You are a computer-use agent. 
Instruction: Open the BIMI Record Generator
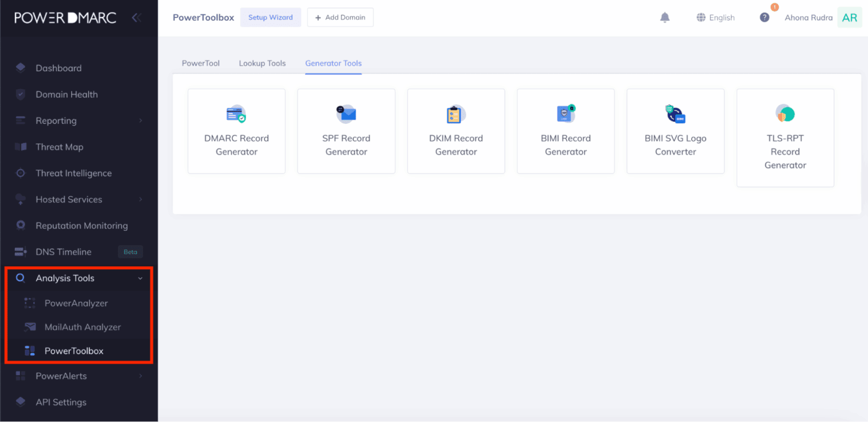(x=565, y=131)
